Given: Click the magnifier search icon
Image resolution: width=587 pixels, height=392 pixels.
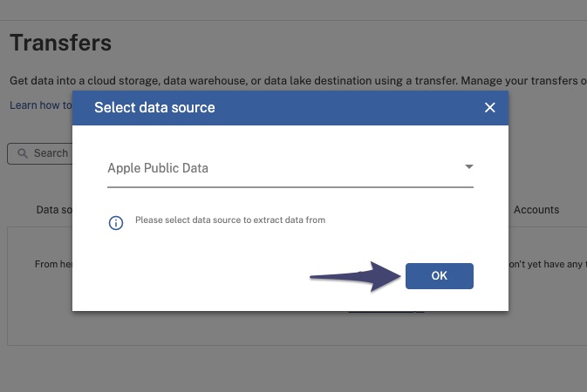Looking at the screenshot, I should pyautogui.click(x=23, y=153).
